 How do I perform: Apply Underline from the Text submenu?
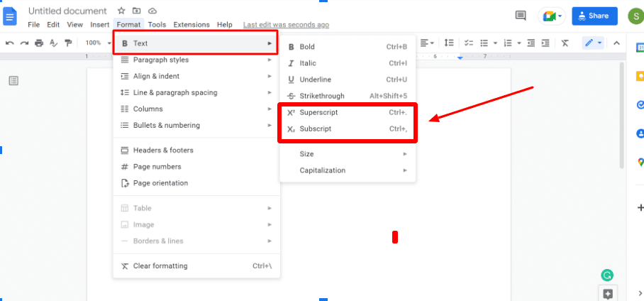348,80
